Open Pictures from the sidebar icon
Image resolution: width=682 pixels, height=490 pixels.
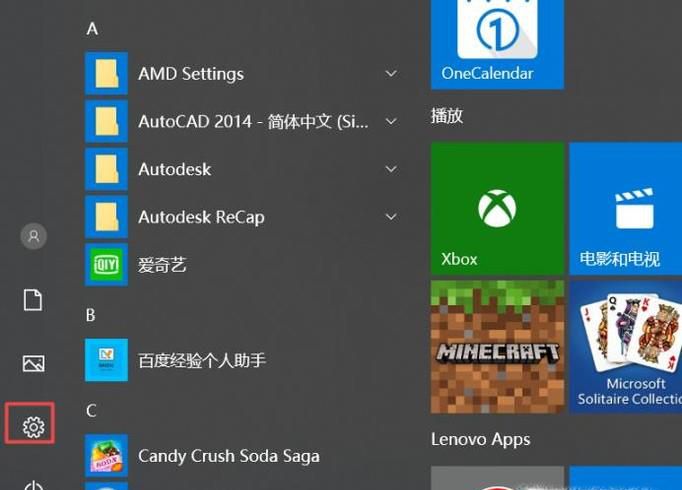pos(33,364)
